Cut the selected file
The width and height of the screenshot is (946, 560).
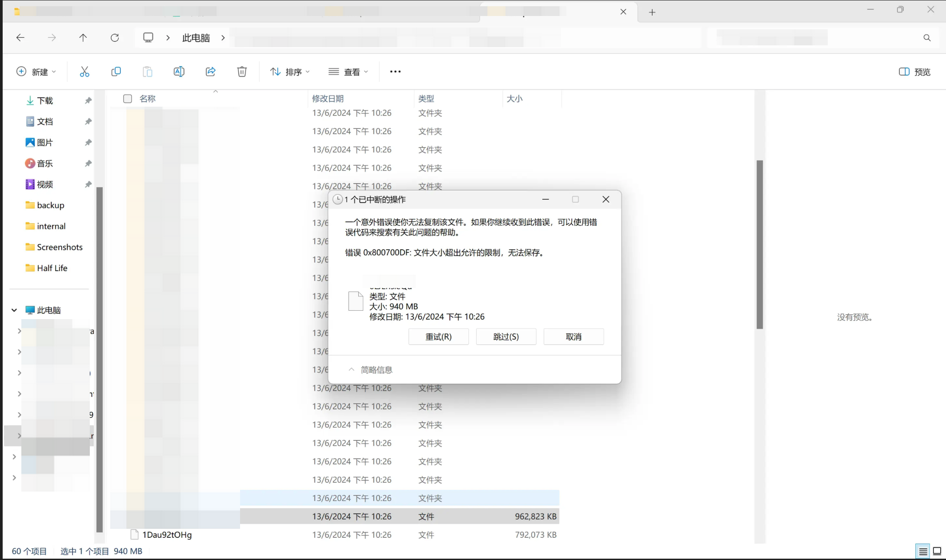coord(84,72)
